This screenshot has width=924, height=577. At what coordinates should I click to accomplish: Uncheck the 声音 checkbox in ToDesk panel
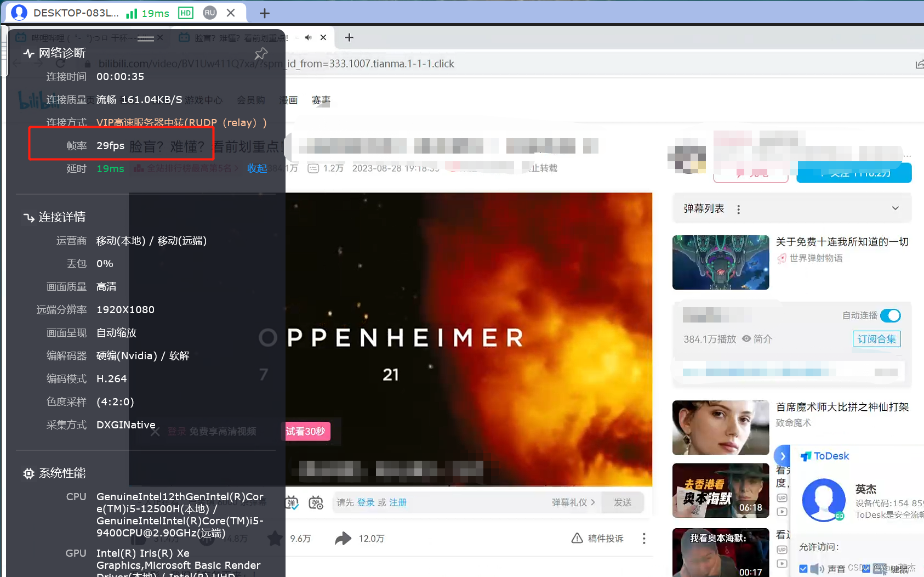(804, 569)
